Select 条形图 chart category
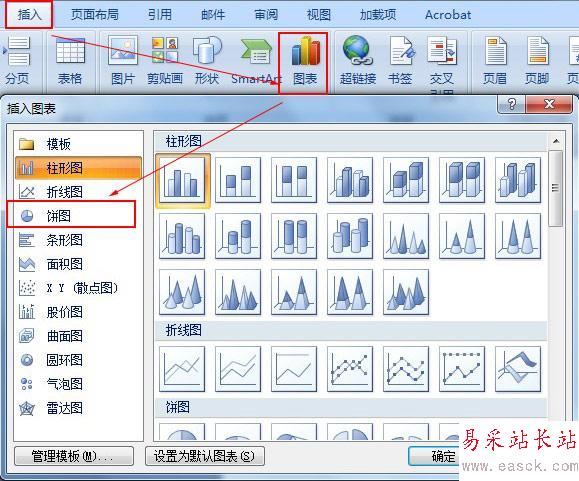579x481 pixels. (x=78, y=240)
